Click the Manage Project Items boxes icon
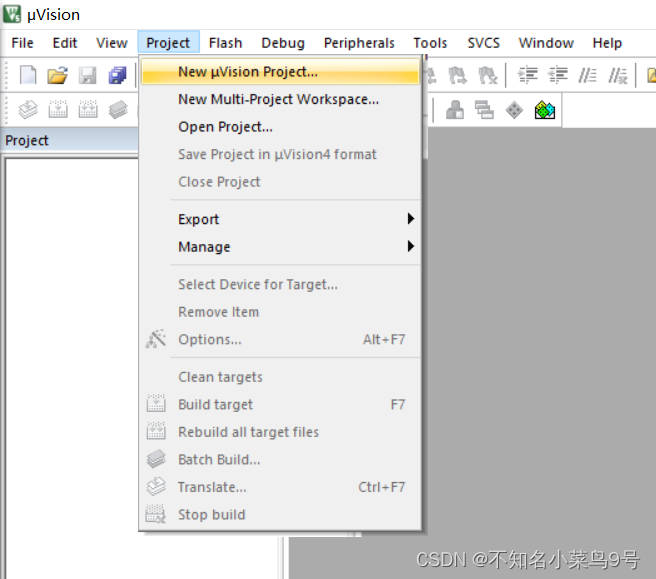656x579 pixels. click(455, 110)
